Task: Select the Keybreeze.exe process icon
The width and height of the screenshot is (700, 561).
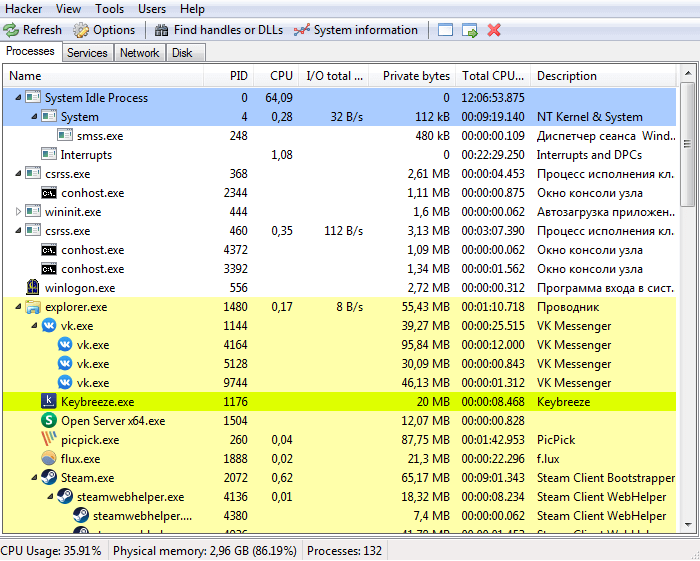Action: pos(49,402)
